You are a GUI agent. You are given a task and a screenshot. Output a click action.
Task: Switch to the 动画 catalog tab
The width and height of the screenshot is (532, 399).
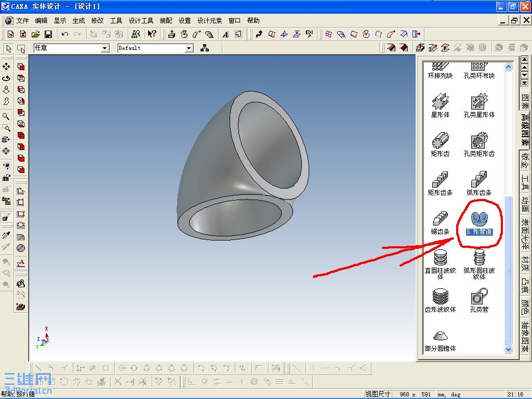coord(525,204)
